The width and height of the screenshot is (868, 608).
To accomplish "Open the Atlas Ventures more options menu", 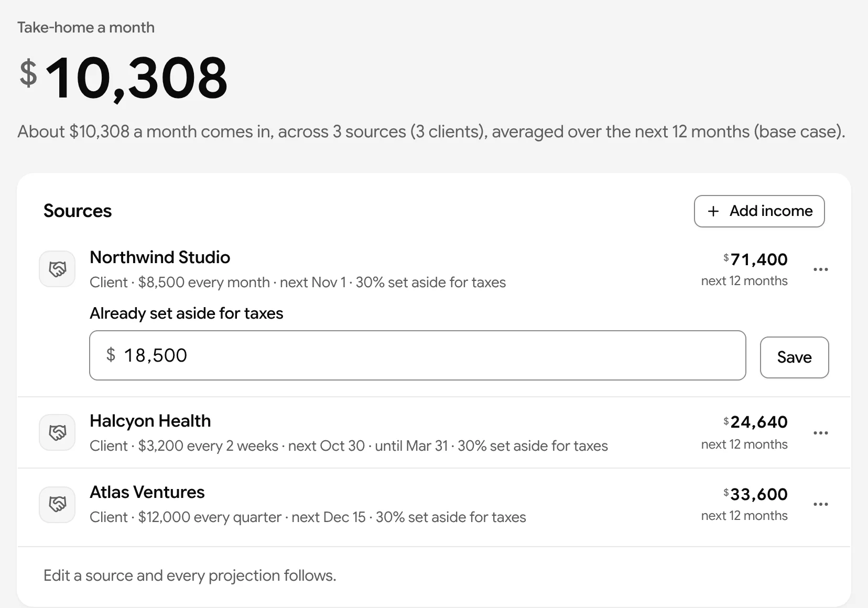I will coord(820,504).
